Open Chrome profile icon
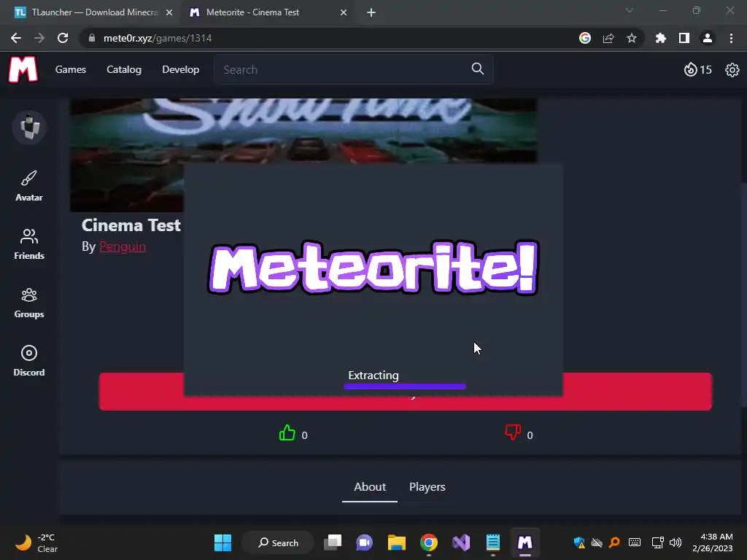 [708, 38]
